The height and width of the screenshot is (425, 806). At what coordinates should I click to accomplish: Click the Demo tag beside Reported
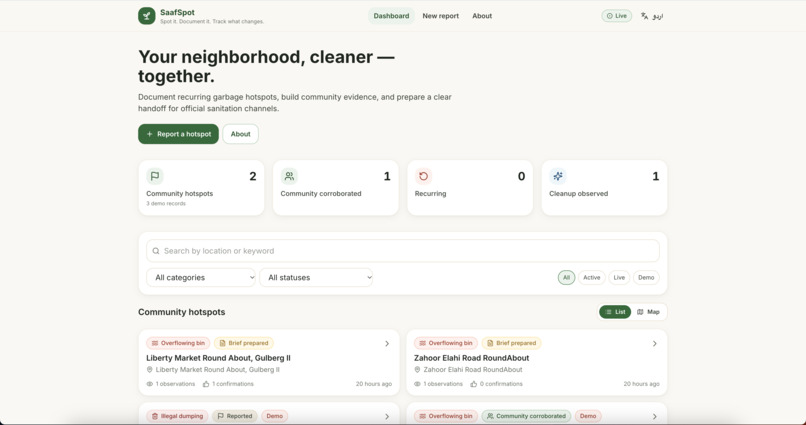[x=274, y=416]
